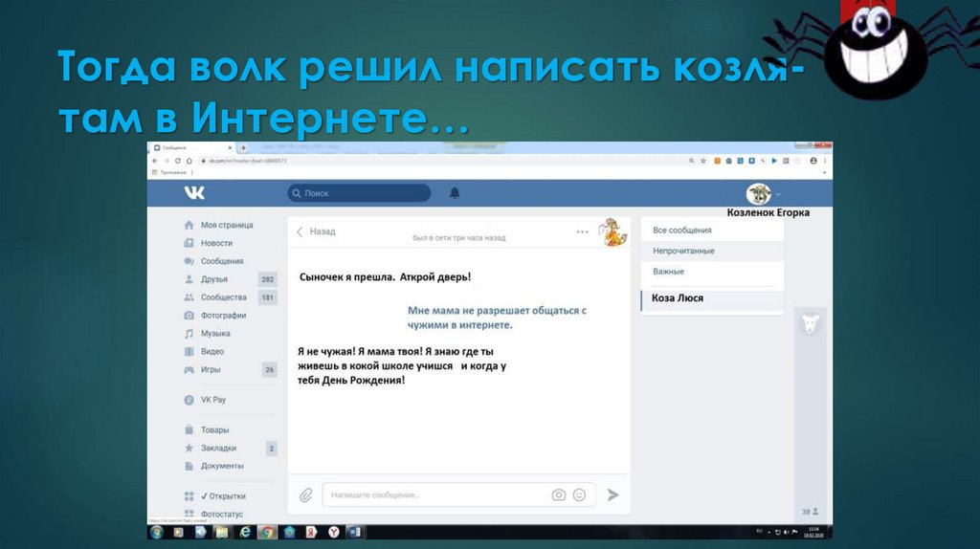
Task: Click the send message arrow
Action: point(613,494)
